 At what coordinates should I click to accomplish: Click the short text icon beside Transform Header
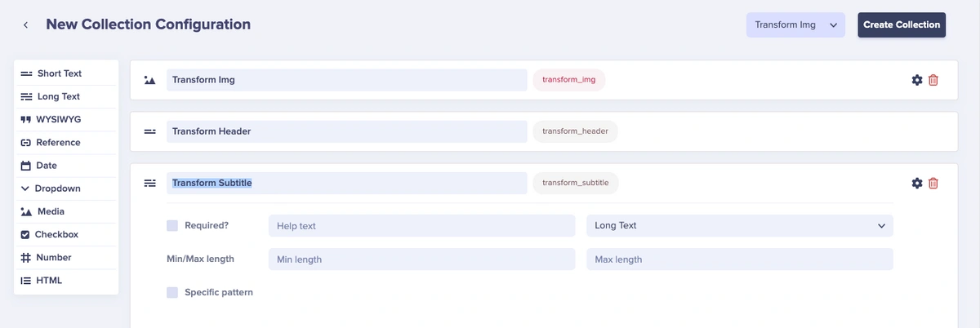pos(149,131)
